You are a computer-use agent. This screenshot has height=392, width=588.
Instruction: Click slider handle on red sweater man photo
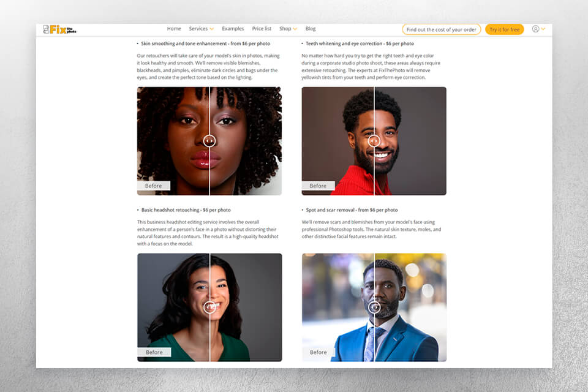(x=374, y=141)
